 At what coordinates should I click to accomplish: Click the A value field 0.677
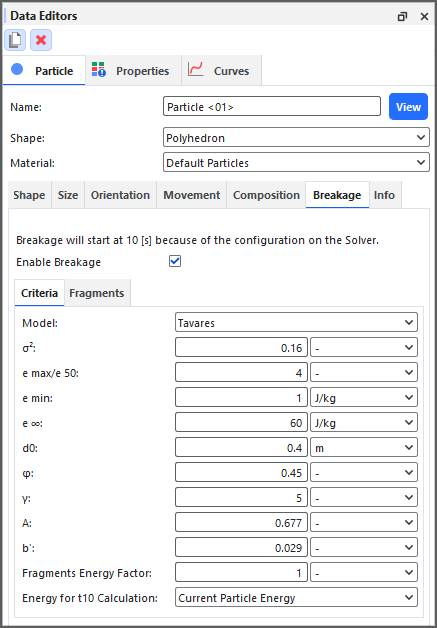[241, 522]
